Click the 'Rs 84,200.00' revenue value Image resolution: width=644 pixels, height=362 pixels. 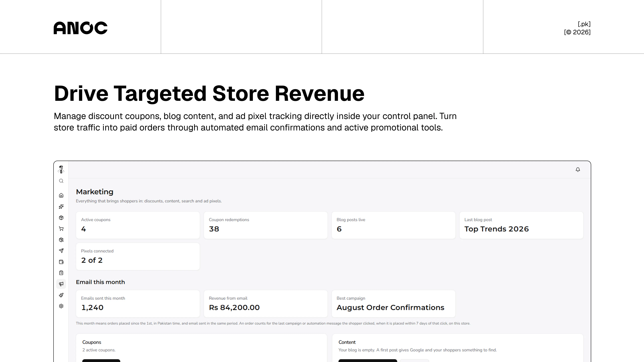click(234, 308)
